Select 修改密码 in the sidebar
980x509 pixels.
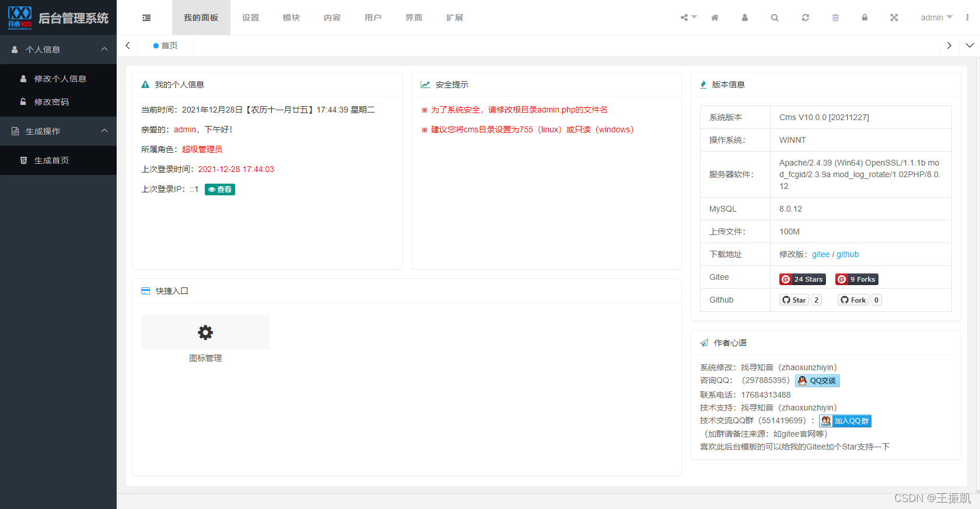(51, 102)
